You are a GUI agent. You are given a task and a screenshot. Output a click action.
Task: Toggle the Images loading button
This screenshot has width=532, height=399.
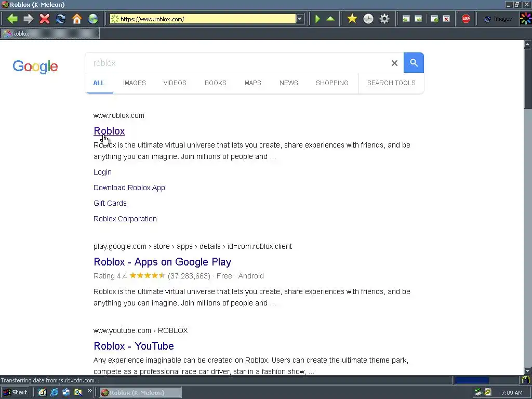point(498,19)
